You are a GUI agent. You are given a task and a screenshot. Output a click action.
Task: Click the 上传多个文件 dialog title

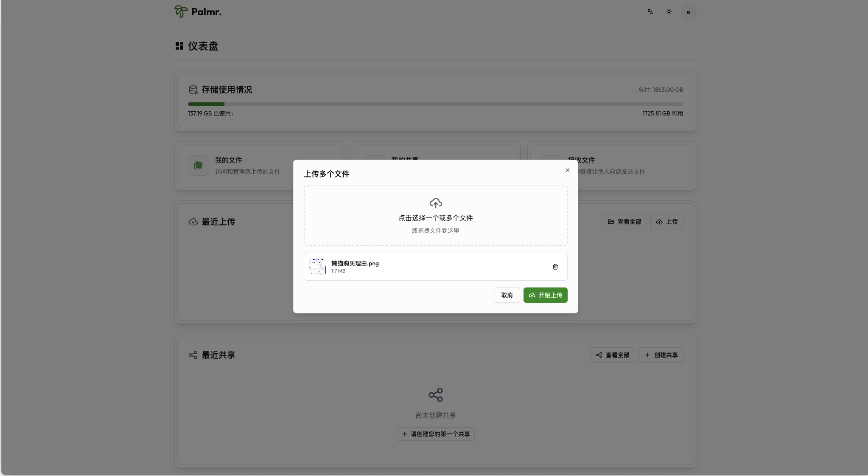327,174
